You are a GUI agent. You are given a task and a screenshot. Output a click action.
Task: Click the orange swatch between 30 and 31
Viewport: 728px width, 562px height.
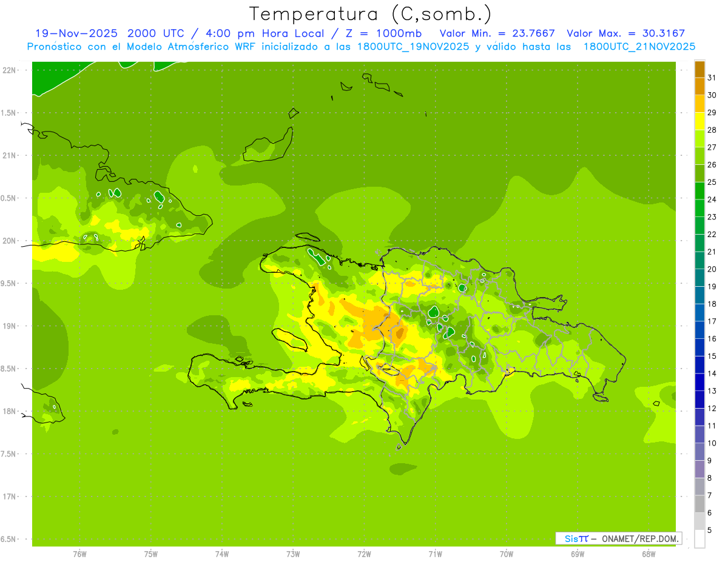point(699,86)
